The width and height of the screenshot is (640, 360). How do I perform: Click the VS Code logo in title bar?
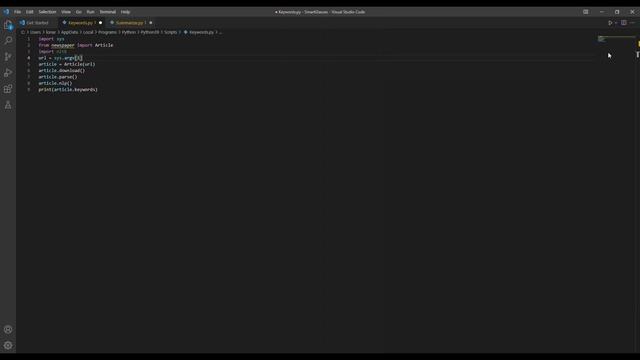(x=6, y=12)
